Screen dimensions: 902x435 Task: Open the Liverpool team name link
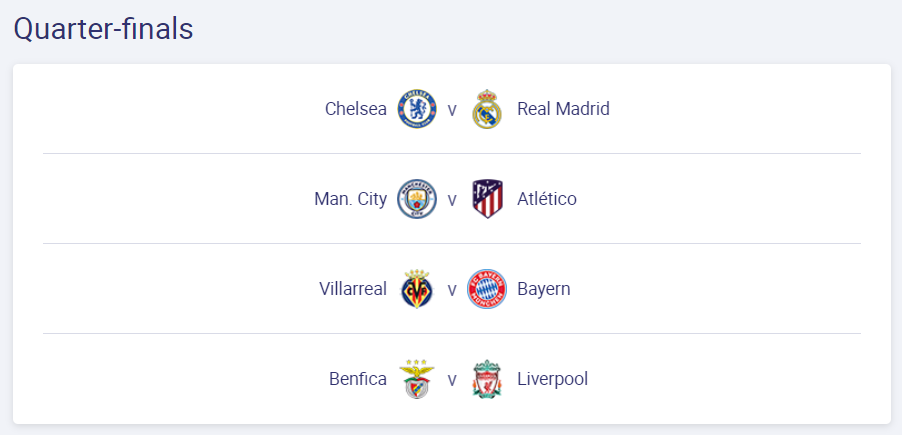tap(553, 379)
